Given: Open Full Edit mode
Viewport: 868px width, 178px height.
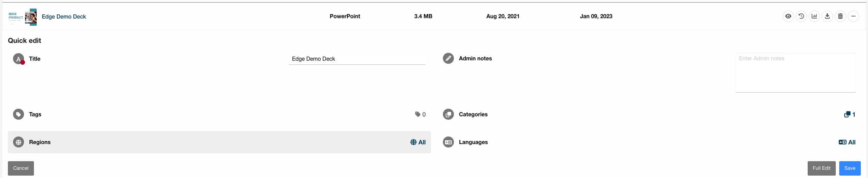Looking at the screenshot, I should (x=821, y=168).
